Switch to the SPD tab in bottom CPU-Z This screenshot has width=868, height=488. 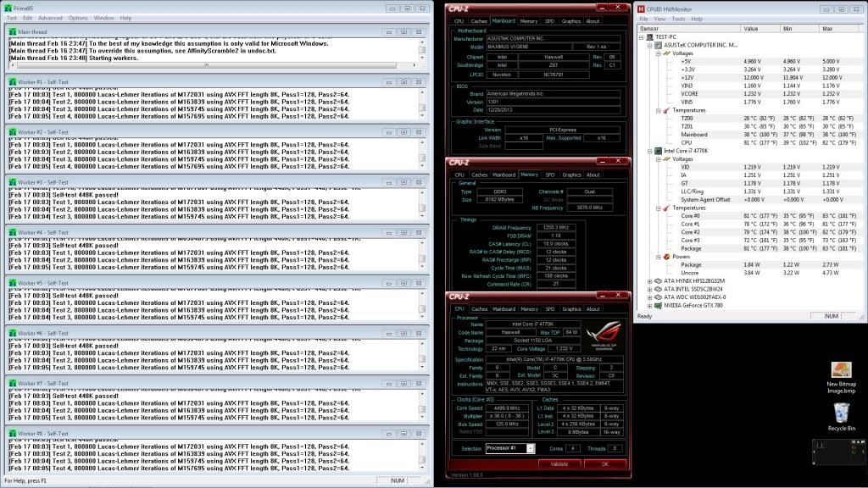click(549, 309)
